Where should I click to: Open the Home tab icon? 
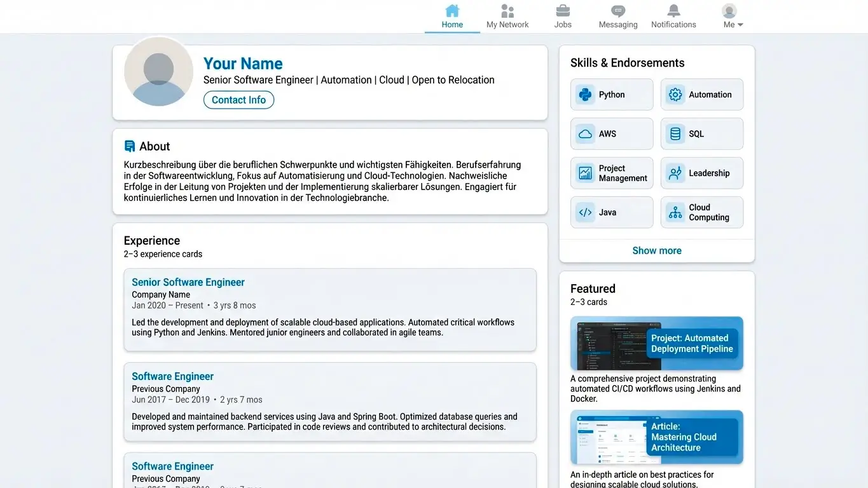452,11
